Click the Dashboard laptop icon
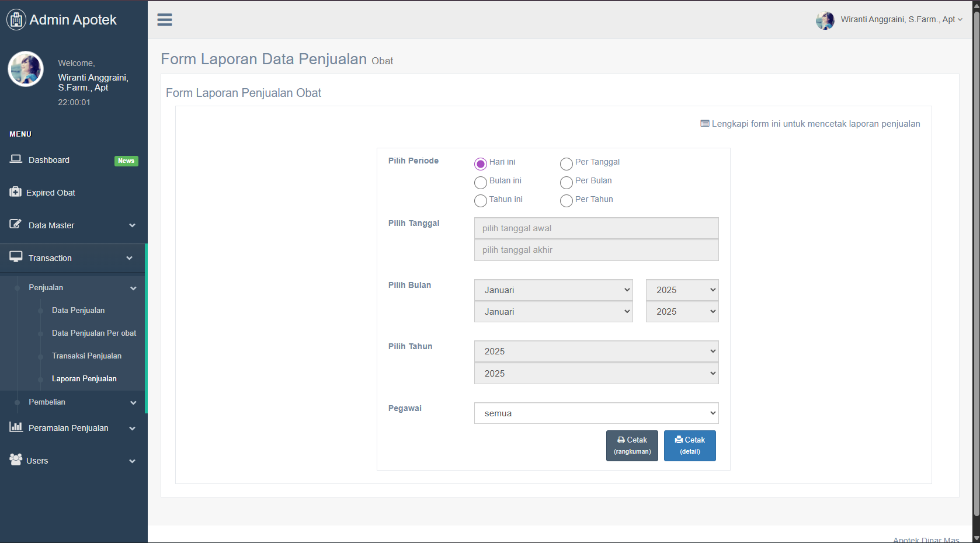This screenshot has width=980, height=543. click(x=16, y=159)
